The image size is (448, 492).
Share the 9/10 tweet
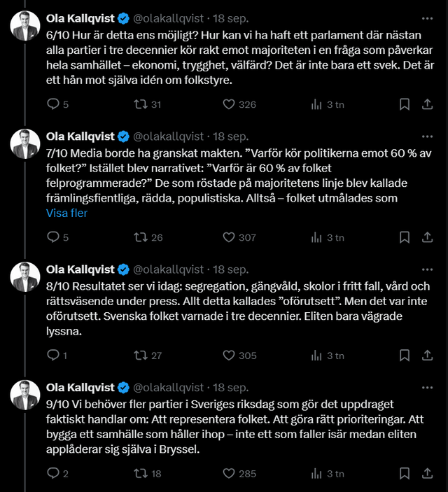tap(427, 474)
